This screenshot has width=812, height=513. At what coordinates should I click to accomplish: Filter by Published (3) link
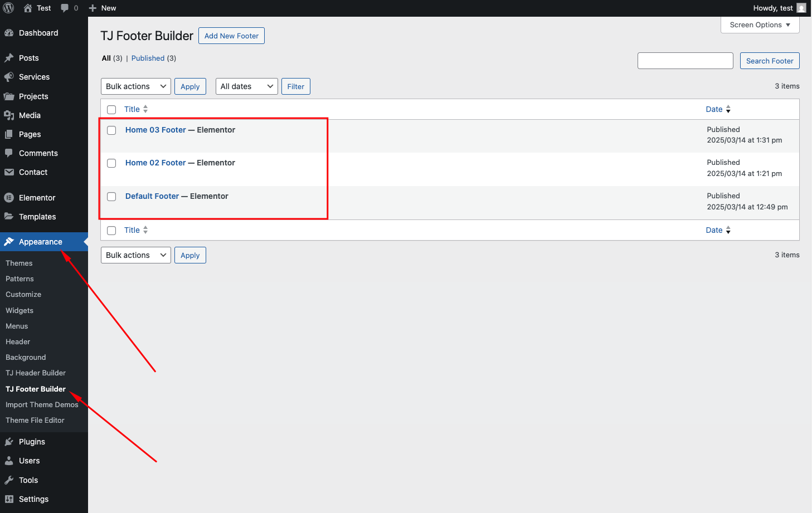(x=154, y=58)
